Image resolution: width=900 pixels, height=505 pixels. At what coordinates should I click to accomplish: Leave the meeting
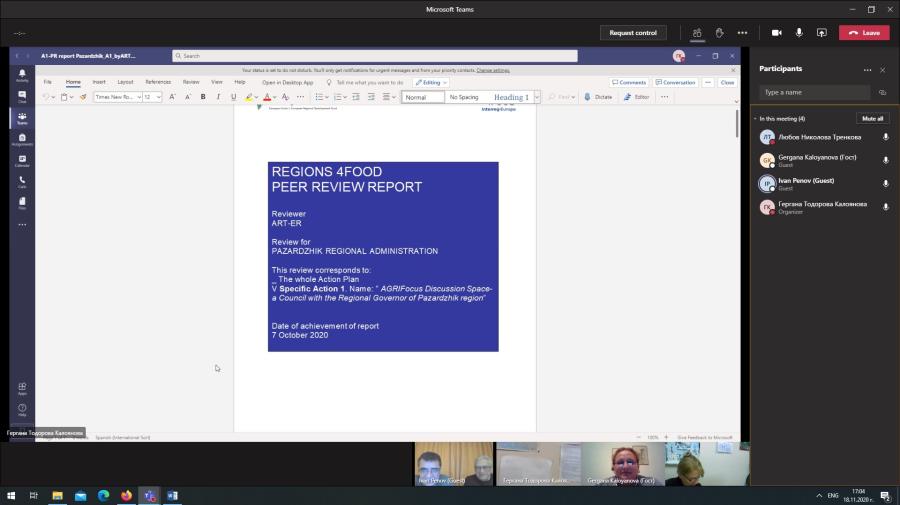864,33
